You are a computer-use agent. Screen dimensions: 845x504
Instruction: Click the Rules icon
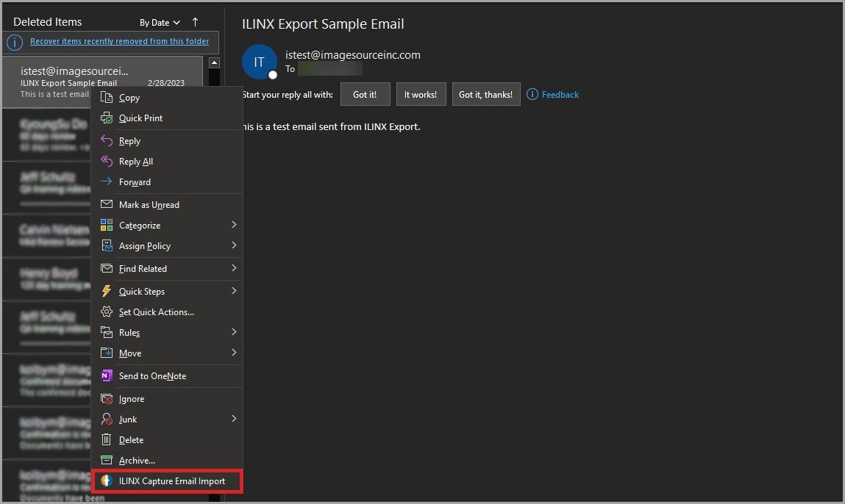point(107,332)
